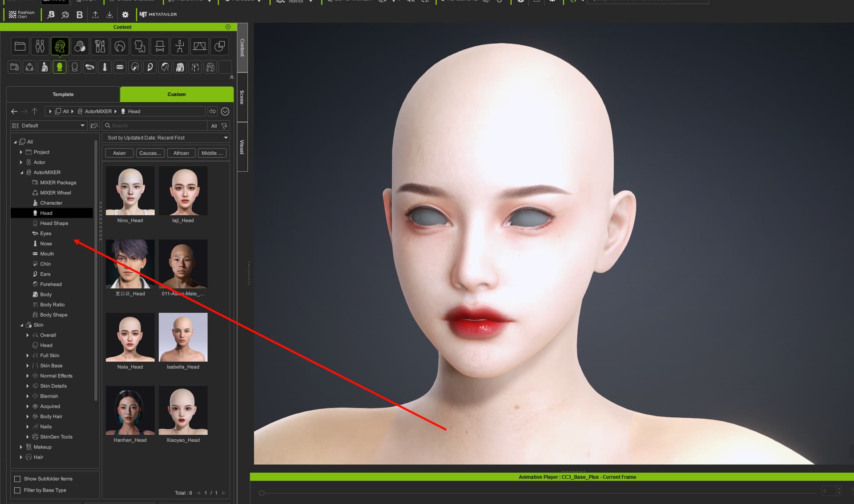Switch to the Template tab

[x=63, y=94]
